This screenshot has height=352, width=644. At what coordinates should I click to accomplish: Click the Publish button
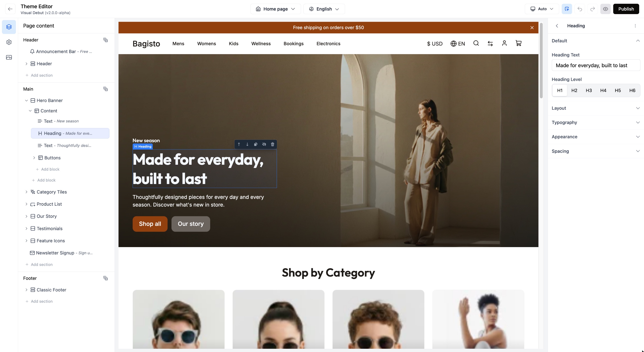click(x=626, y=9)
